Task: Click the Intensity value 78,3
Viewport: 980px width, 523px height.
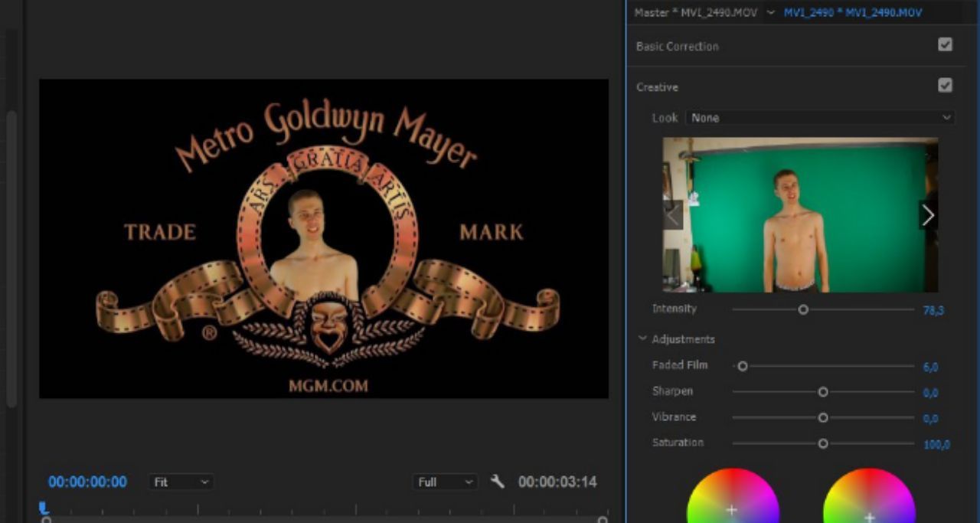Action: click(933, 311)
